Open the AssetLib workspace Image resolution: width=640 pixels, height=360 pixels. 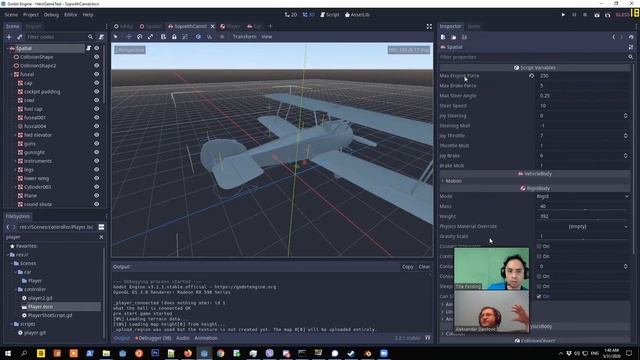357,15
